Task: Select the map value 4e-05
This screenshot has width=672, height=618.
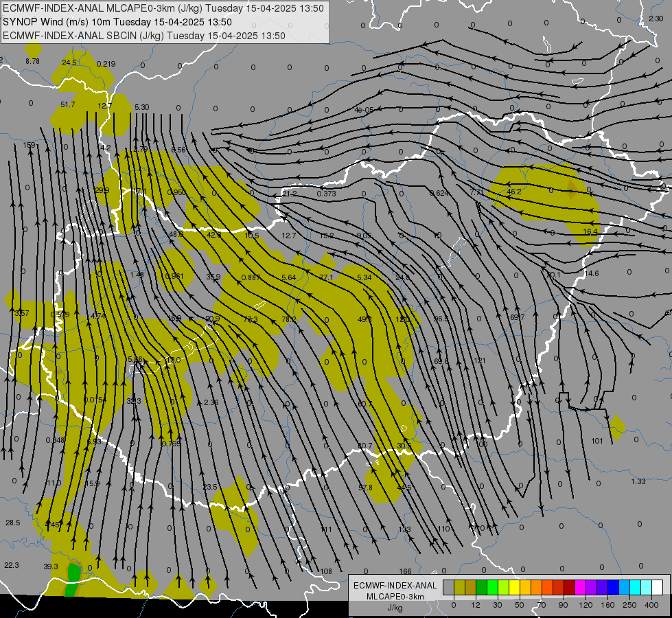Action: [x=364, y=110]
